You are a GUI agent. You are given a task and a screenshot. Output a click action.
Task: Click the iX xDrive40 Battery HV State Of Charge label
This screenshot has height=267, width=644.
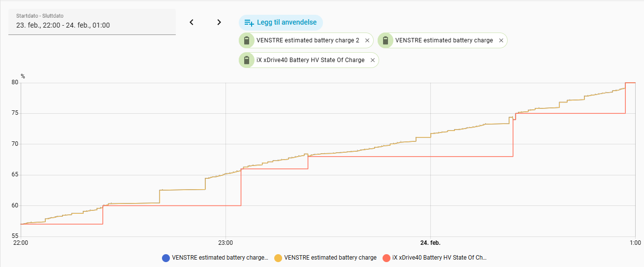click(310, 60)
